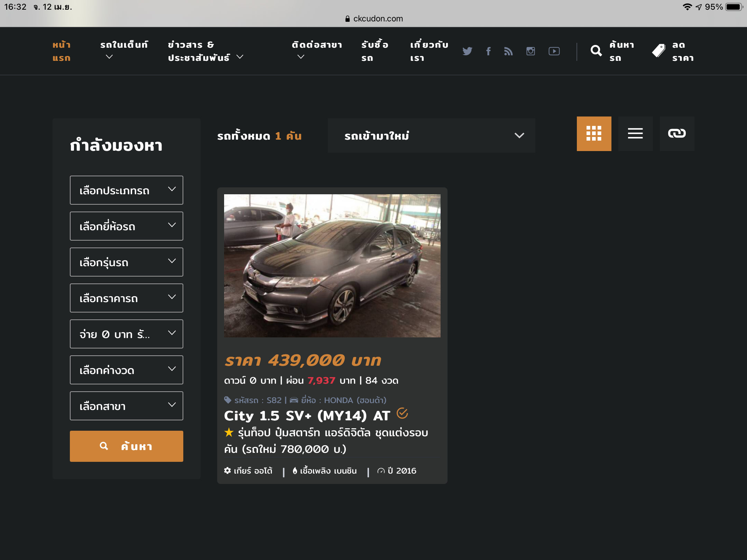Expand the เลือกสาขา branch dropdown
This screenshot has width=747, height=560.
click(x=126, y=406)
